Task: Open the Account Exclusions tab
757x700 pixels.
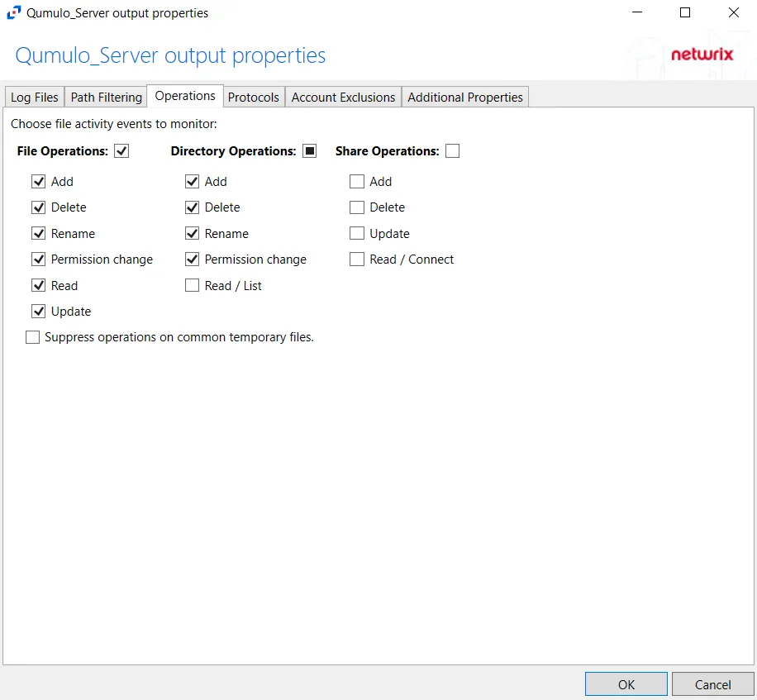Action: pos(343,97)
